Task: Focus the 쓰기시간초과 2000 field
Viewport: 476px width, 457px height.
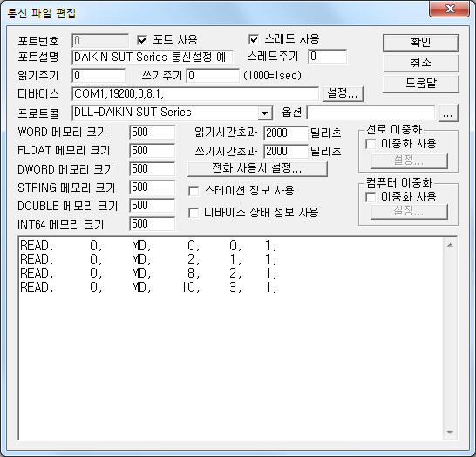Action: click(x=286, y=151)
